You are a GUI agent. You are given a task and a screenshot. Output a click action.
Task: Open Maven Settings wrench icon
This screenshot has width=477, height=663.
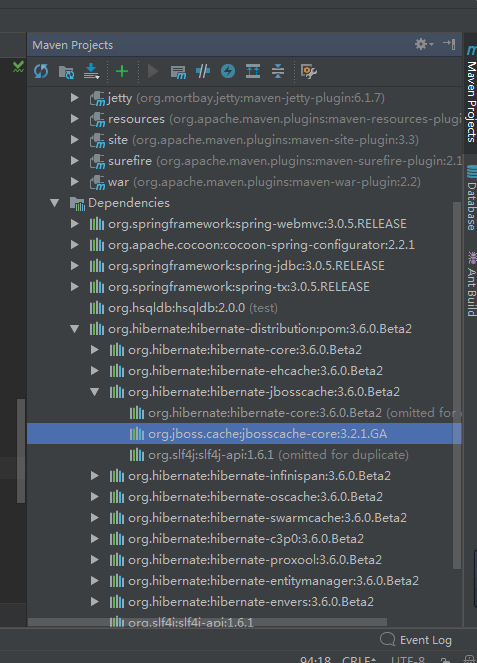(309, 71)
